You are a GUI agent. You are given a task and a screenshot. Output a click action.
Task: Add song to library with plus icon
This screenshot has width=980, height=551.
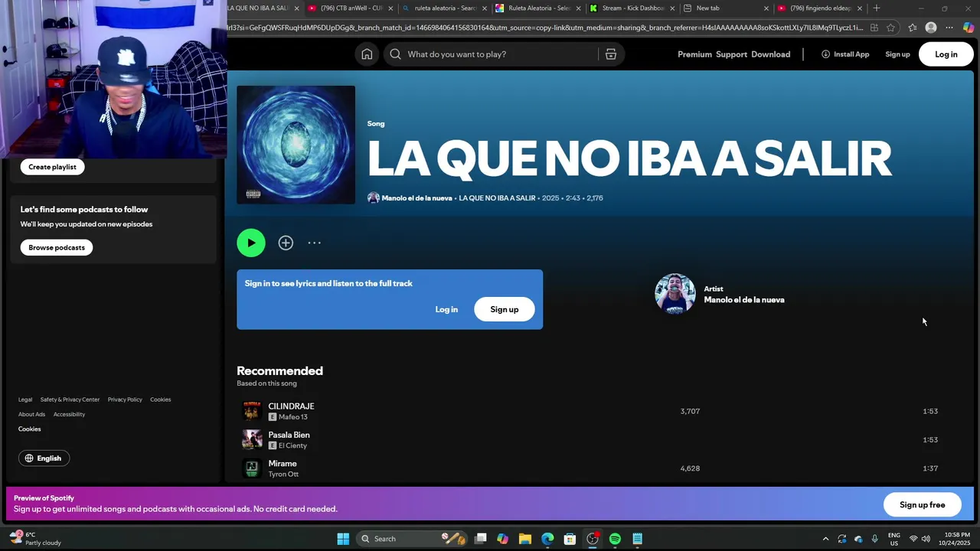pyautogui.click(x=286, y=243)
